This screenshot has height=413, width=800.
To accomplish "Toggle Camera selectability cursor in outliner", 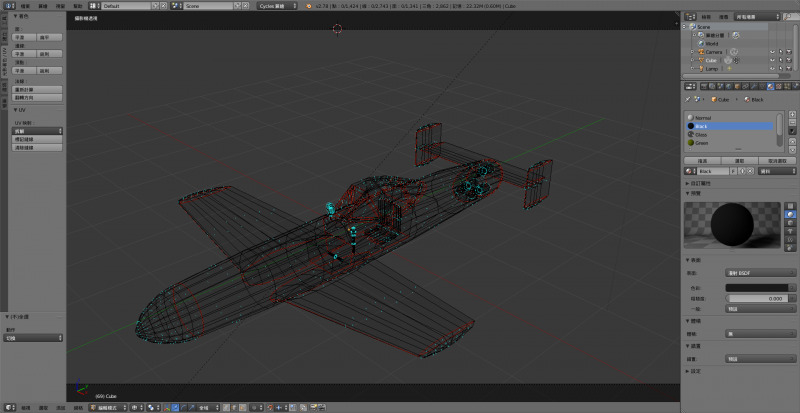I will tap(781, 52).
